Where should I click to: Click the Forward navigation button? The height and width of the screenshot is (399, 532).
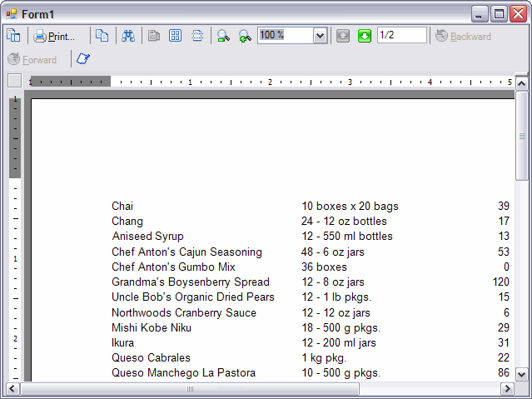(32, 59)
